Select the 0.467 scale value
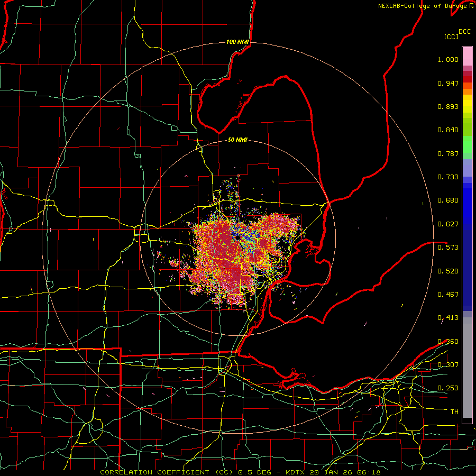The width and height of the screenshot is (476, 476). coord(448,295)
